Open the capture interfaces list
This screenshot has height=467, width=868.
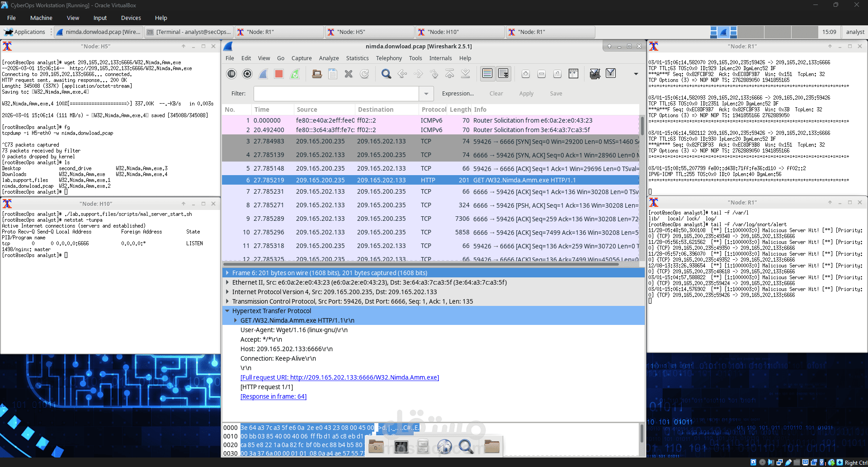coord(231,73)
